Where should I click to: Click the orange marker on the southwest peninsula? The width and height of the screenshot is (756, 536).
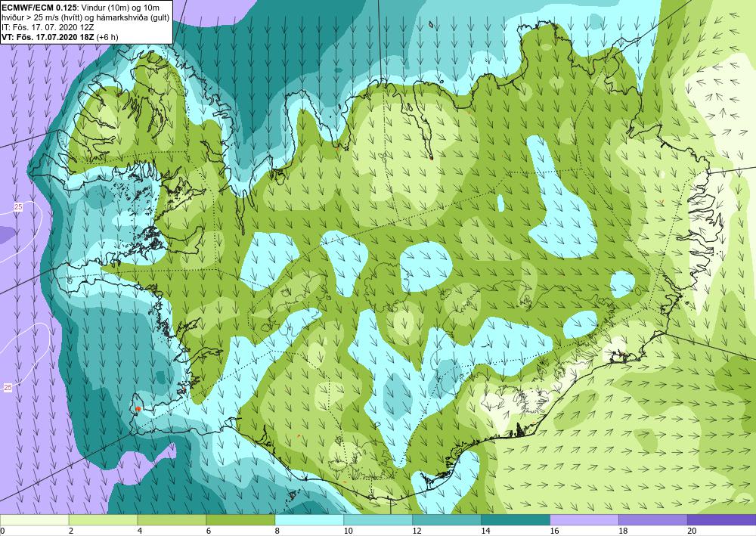click(x=138, y=409)
